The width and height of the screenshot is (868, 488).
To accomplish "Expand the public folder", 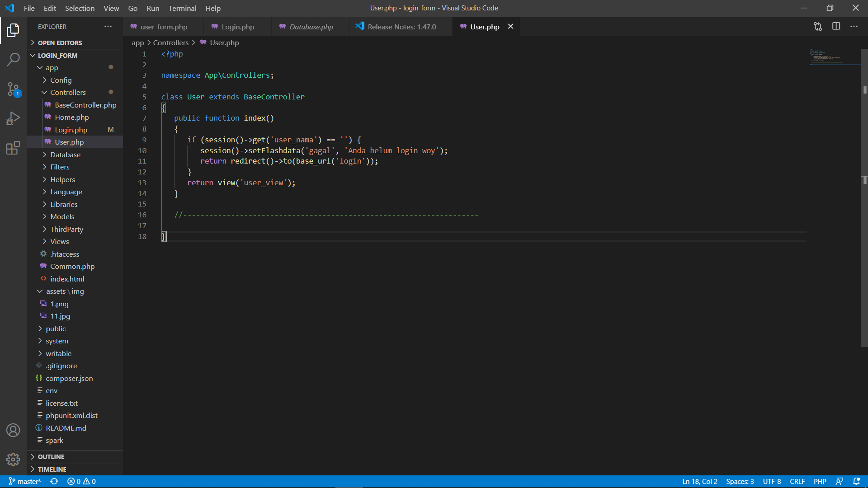I will coord(75,328).
